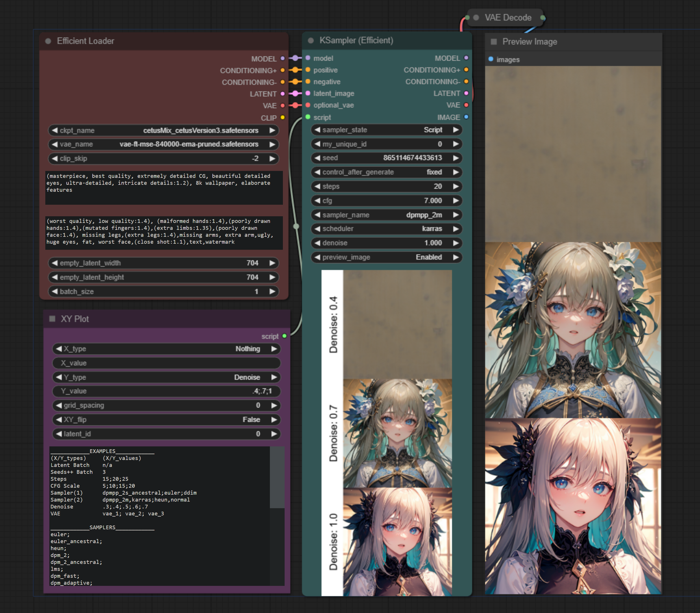700x613 pixels.
Task: Click the IMAGE output connector on KSampler
Action: pos(466,117)
